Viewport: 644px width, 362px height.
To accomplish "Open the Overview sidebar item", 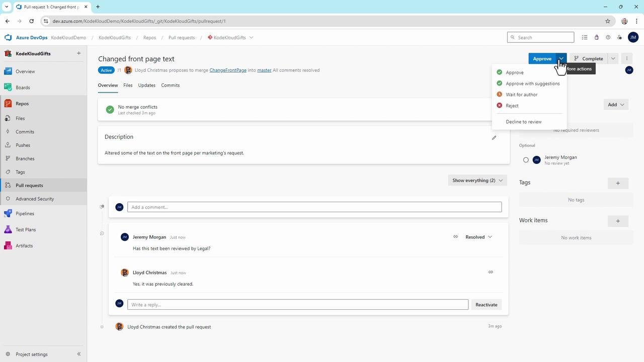I will [43, 71].
